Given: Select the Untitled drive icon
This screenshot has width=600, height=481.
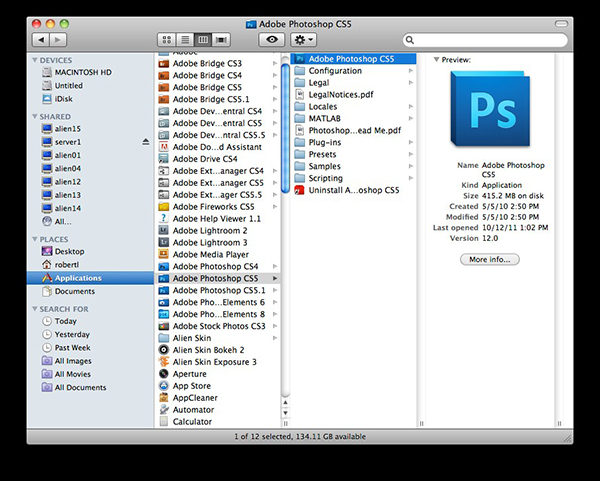Looking at the screenshot, I should pos(47,85).
